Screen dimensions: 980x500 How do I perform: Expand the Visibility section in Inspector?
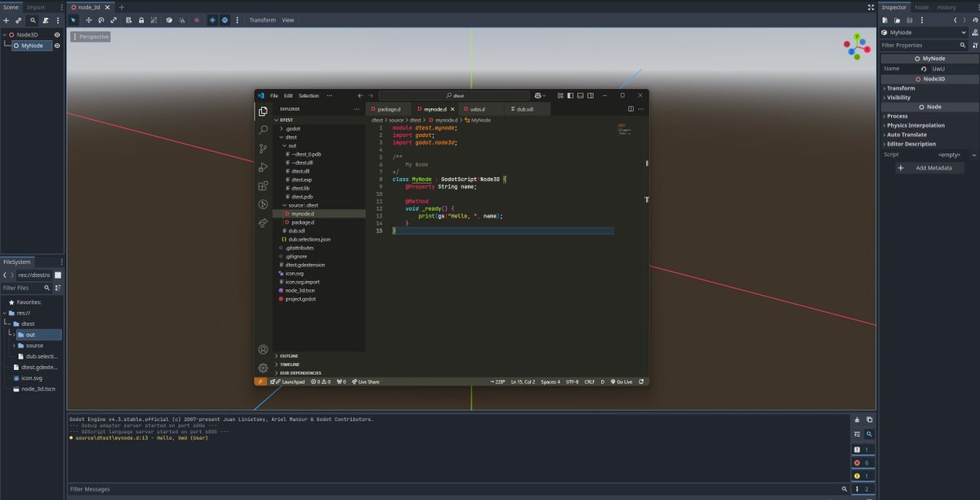tap(929, 97)
